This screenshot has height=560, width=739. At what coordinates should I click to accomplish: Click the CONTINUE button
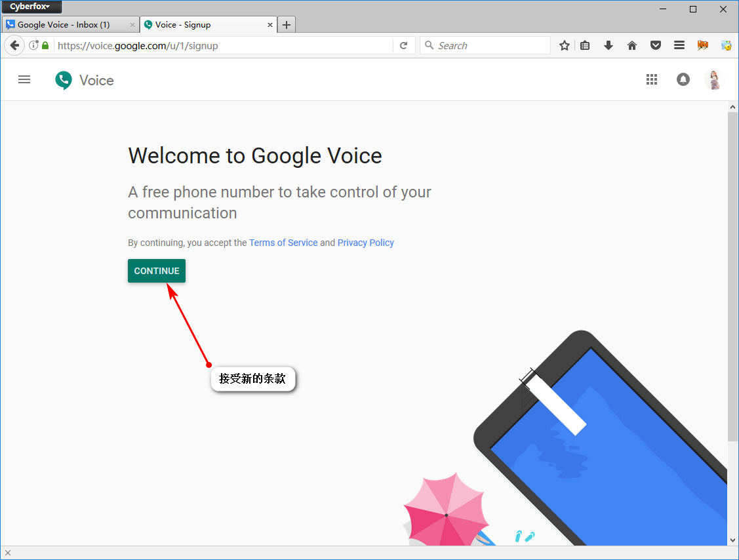coord(157,271)
